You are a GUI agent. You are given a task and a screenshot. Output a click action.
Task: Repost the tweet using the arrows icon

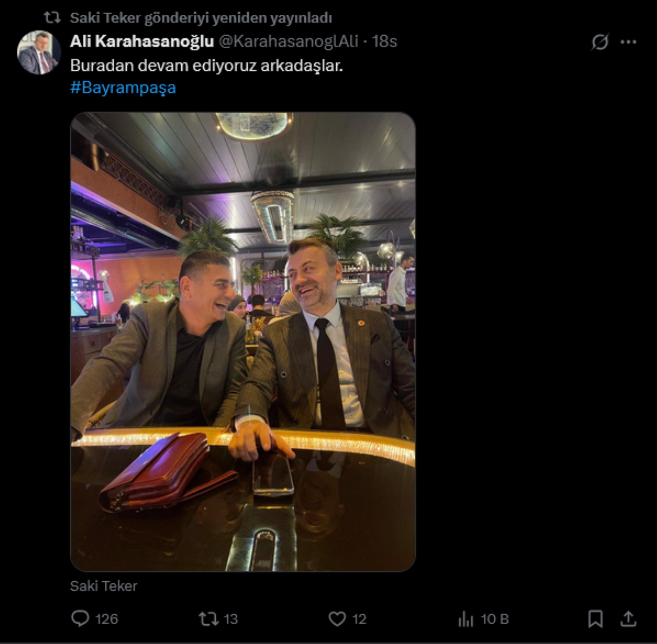coord(208,619)
